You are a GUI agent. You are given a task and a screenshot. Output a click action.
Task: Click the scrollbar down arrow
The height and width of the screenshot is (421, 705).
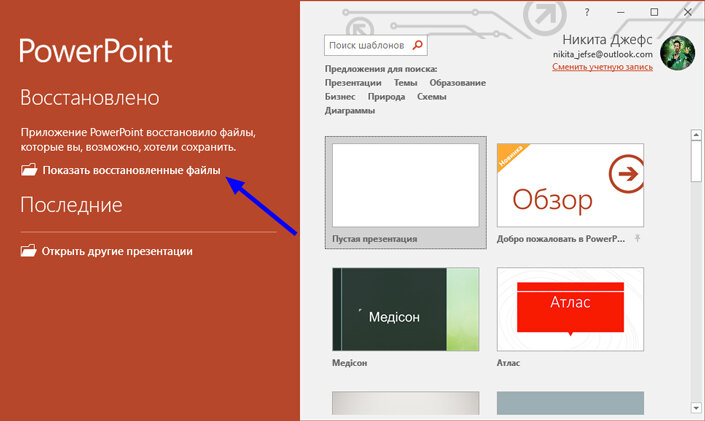tap(696, 408)
